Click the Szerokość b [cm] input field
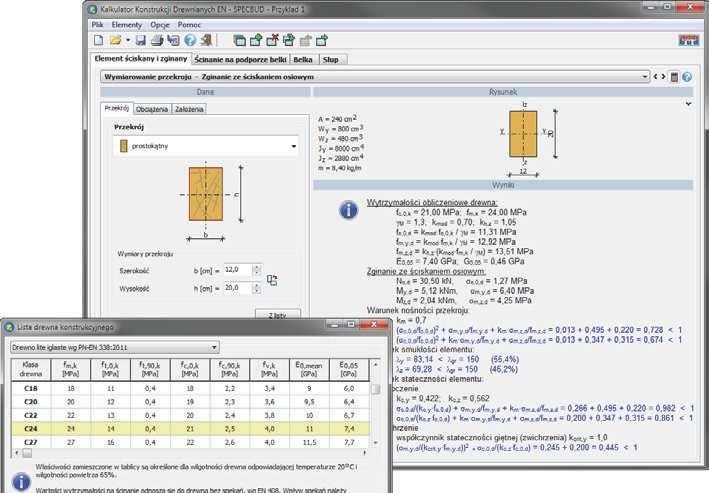709x493 pixels. pos(238,270)
